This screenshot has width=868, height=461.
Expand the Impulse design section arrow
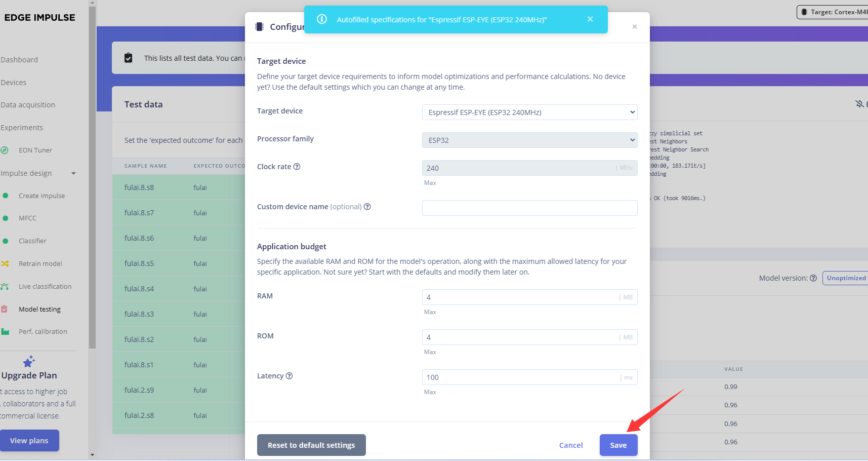73,173
